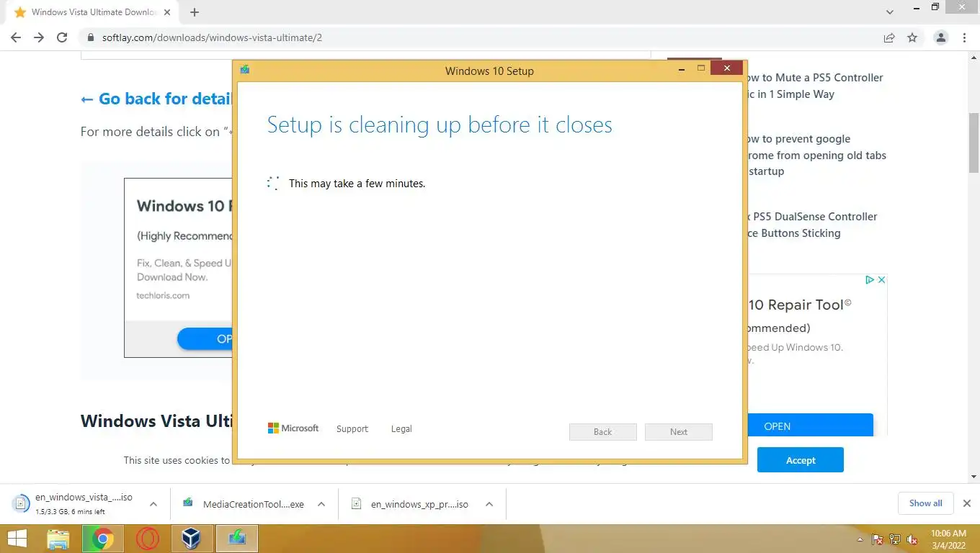Bookmark this page with the star icon
This screenshot has height=553, width=980.
click(912, 37)
